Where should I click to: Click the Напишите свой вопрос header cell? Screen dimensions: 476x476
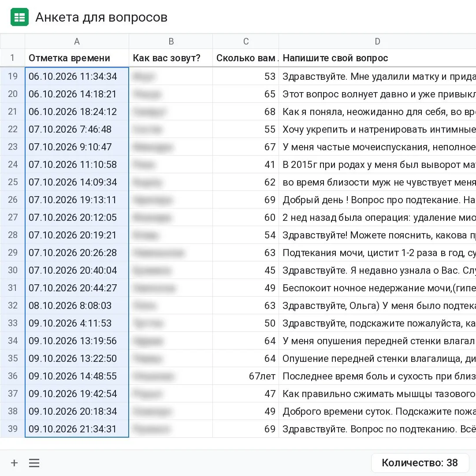coord(377,58)
